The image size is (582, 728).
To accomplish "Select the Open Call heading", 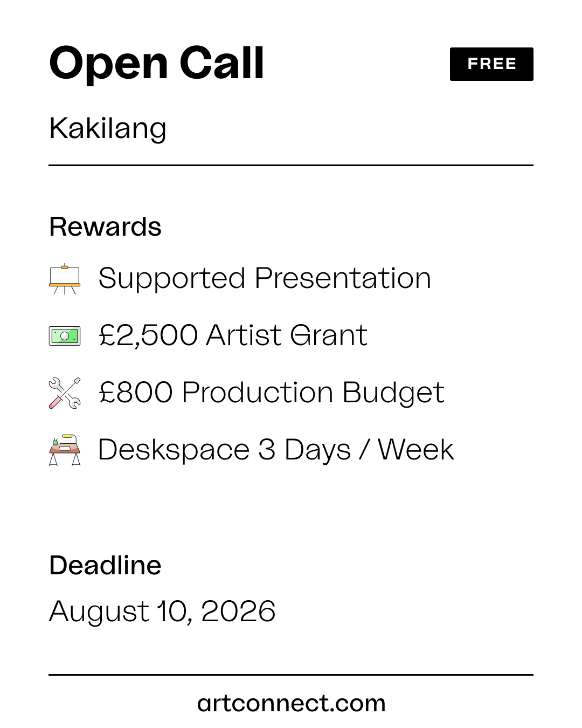I will click(x=157, y=63).
